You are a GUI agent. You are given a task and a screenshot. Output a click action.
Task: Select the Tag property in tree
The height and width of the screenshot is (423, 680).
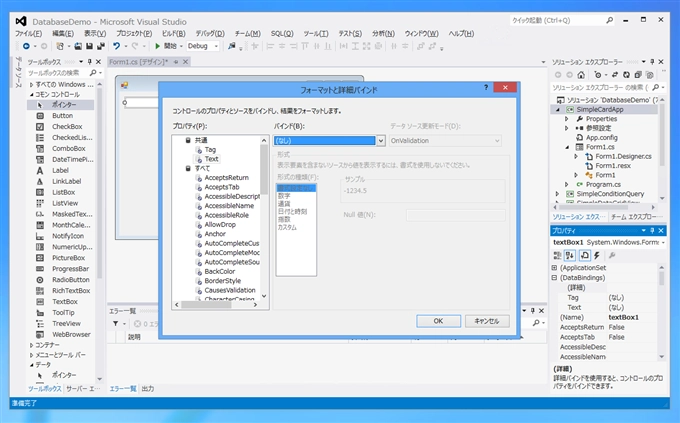tap(210, 150)
